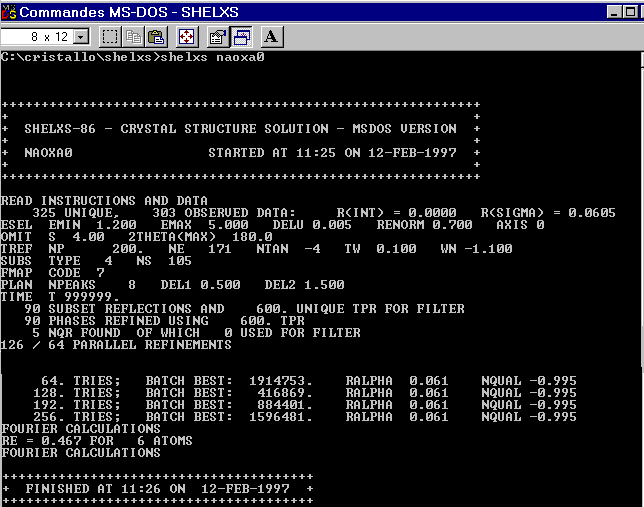Image resolution: width=644 pixels, height=507 pixels.
Task: Click the Paste clipboard icon
Action: [156, 37]
